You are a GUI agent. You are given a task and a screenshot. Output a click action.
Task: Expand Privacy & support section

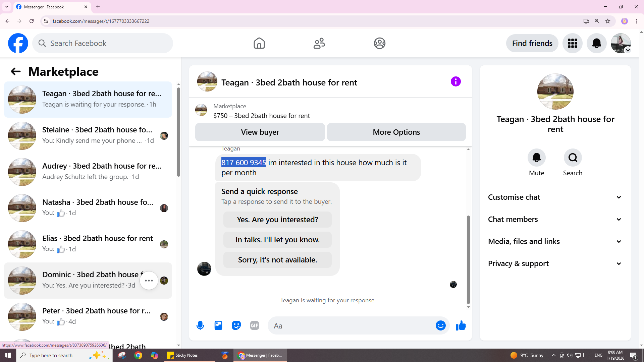555,263
